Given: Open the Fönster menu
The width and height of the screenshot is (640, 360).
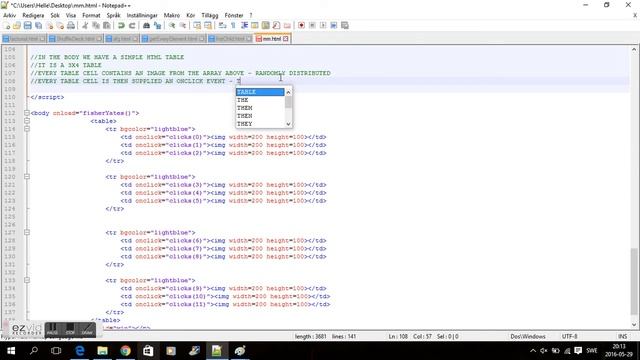Looking at the screenshot, I should [234, 15].
